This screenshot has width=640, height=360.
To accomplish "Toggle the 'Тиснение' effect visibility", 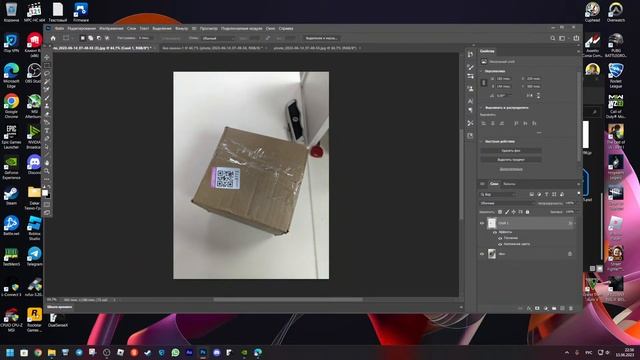I will (x=500, y=238).
